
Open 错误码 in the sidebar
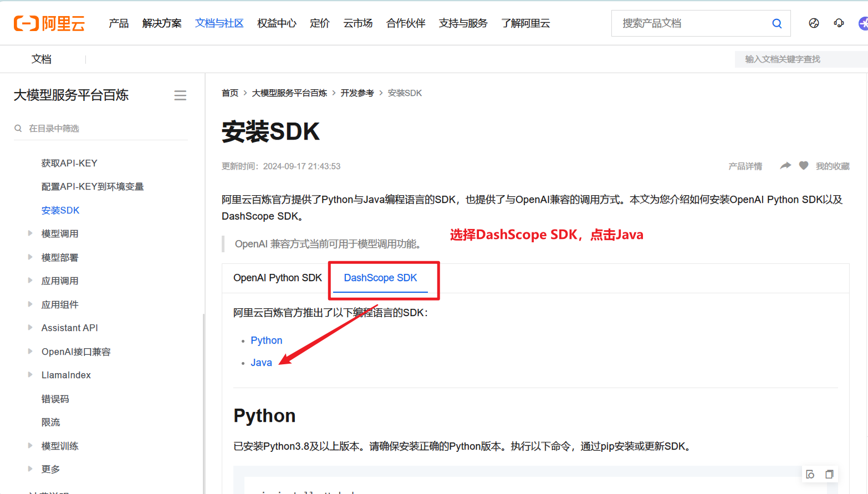(x=55, y=399)
